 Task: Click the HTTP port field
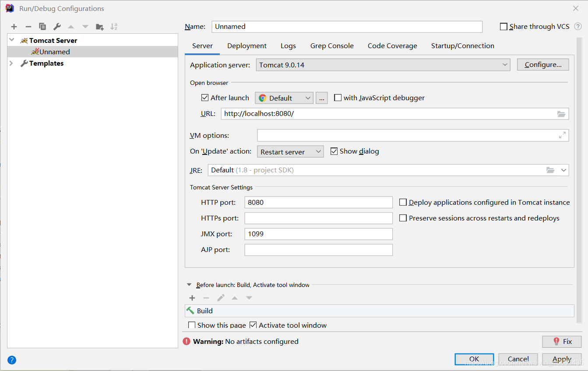(x=318, y=203)
